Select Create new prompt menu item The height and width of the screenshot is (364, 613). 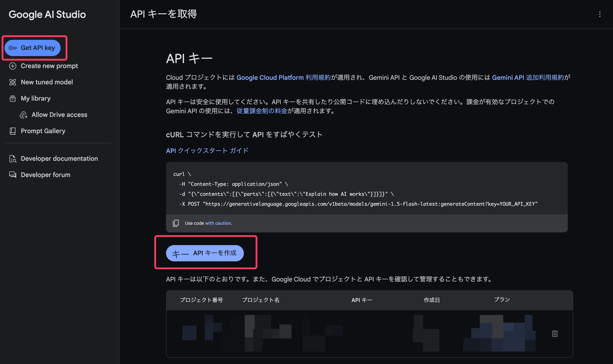(49, 66)
